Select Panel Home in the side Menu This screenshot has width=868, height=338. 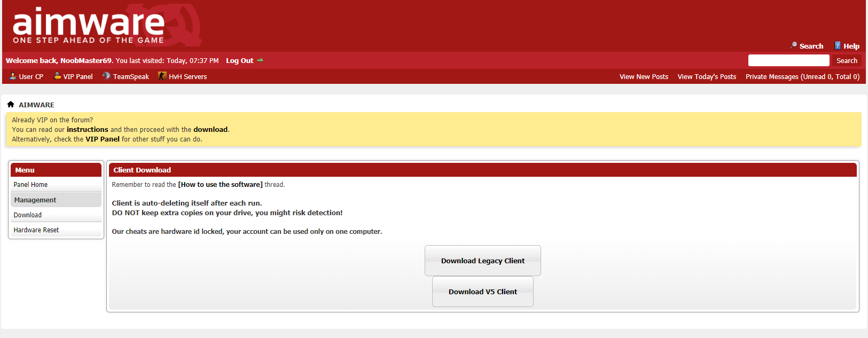tap(30, 185)
